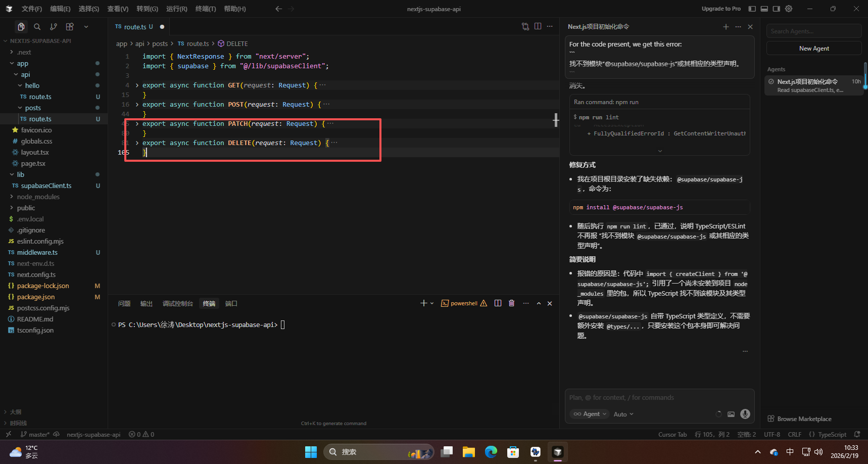Toggle the primary sidebar layout icon
The height and width of the screenshot is (464, 868).
pyautogui.click(x=752, y=9)
